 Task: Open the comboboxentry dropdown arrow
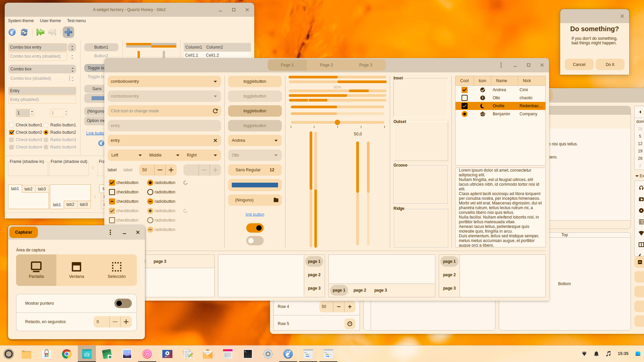click(215, 81)
